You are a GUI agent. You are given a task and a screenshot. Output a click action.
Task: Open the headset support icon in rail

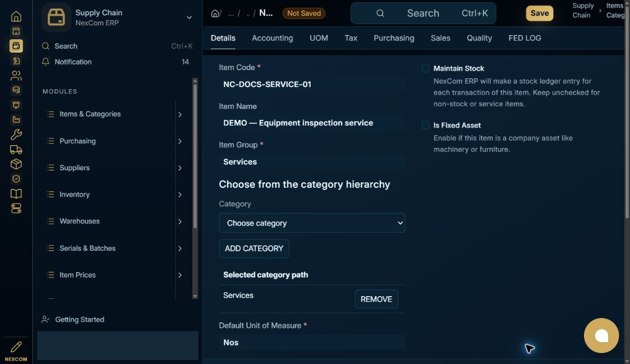(16, 90)
